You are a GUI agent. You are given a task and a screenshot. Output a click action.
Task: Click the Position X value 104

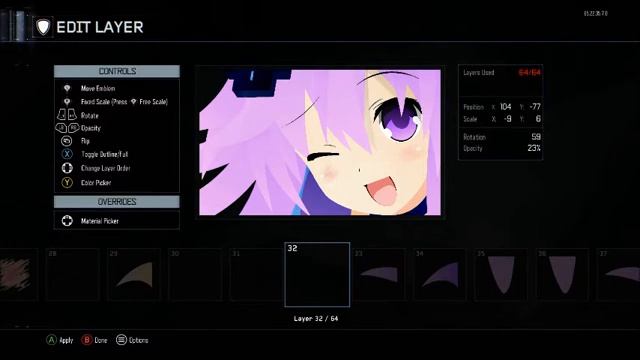point(505,107)
